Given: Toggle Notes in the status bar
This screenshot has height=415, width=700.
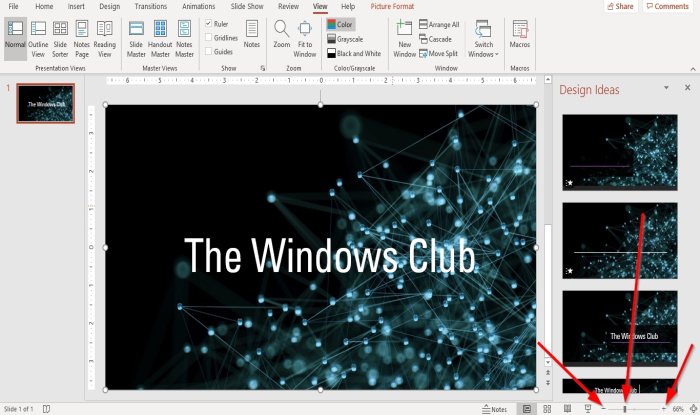Looking at the screenshot, I should click(x=495, y=409).
